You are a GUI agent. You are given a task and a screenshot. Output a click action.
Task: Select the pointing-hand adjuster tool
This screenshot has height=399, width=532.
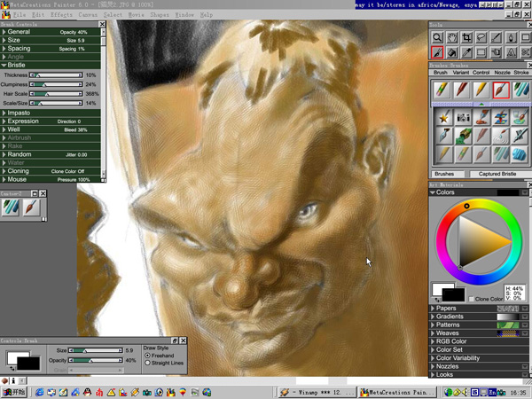[496, 52]
